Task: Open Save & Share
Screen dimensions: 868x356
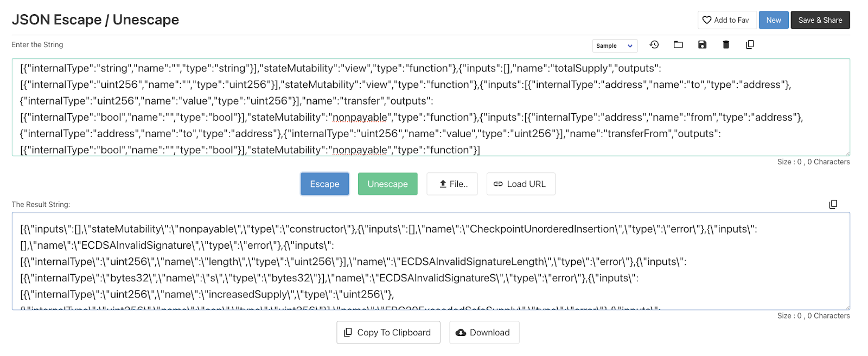Action: (820, 20)
